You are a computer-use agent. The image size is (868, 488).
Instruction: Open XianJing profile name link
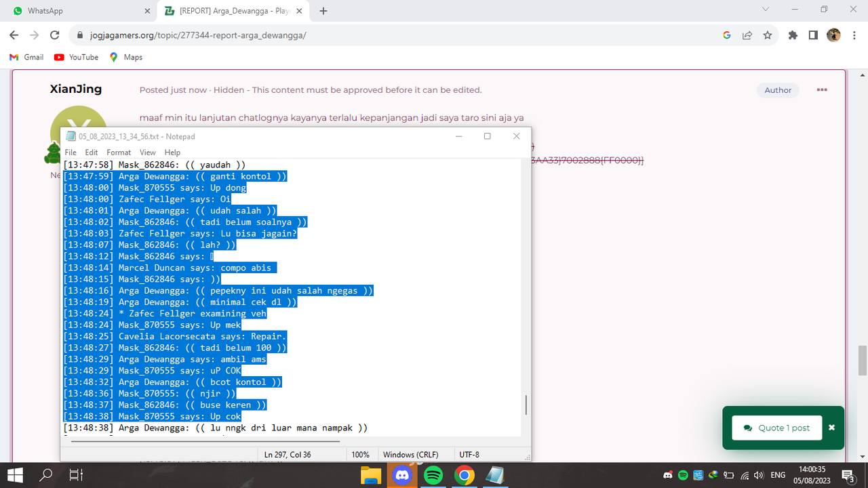[76, 89]
